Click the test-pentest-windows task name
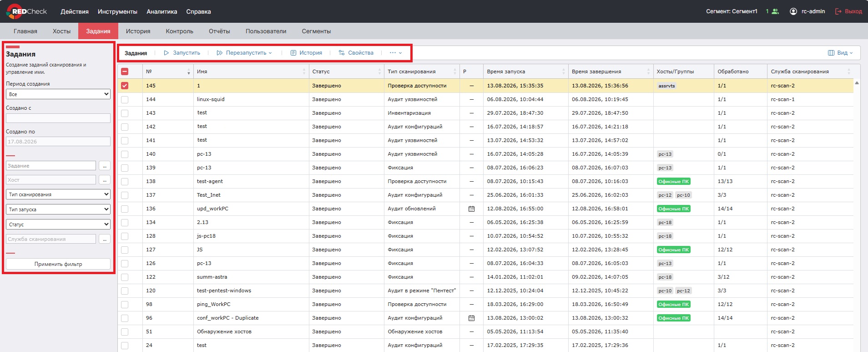Viewport: 868px width, 352px height. 224,291
